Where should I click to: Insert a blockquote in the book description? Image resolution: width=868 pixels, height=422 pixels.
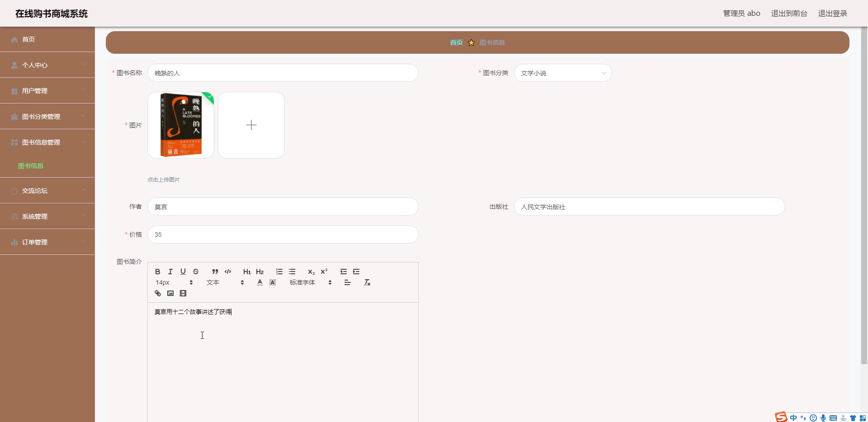215,272
